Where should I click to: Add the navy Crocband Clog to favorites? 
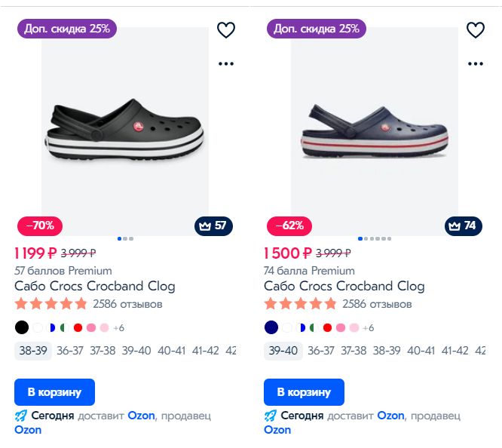pyautogui.click(x=476, y=30)
